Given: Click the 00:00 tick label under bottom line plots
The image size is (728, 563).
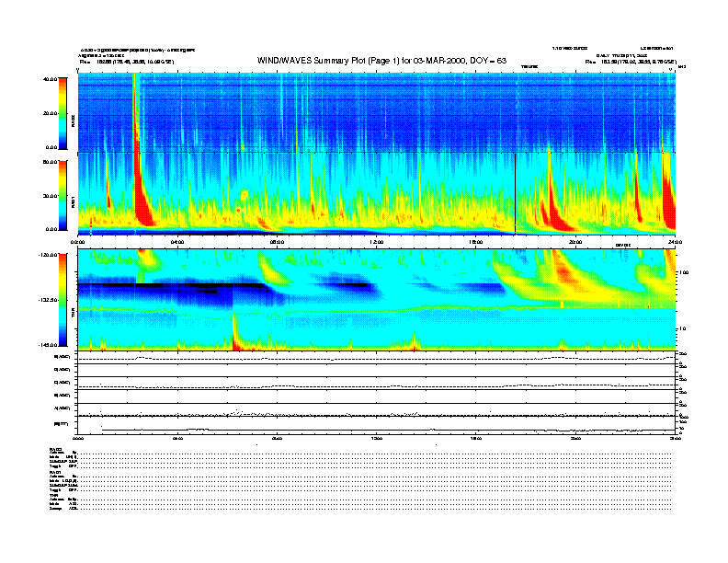Looking at the screenshot, I should (x=78, y=438).
